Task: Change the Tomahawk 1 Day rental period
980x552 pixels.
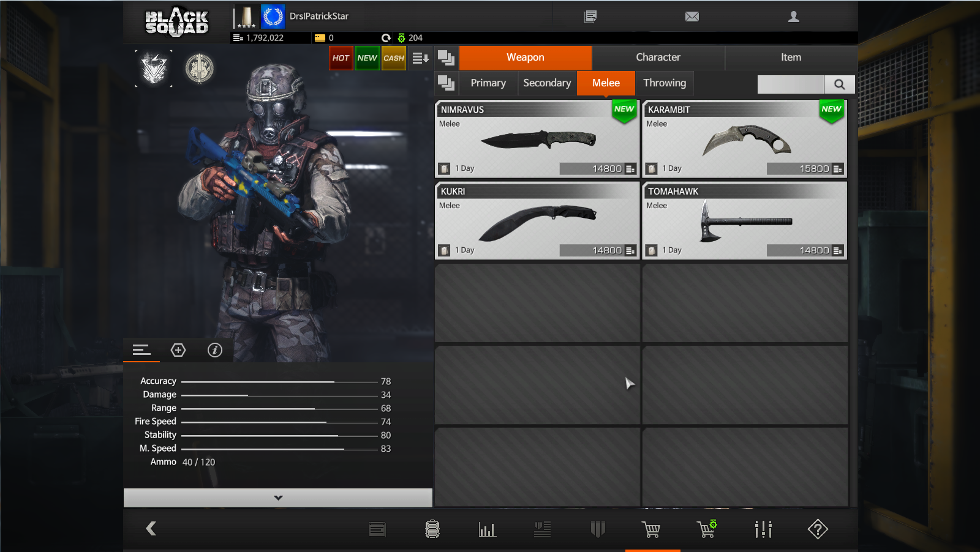Action: pos(664,251)
